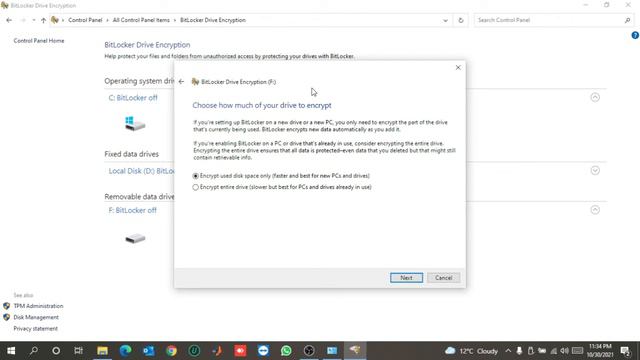Open OBS Studio from taskbar
This screenshot has height=360, width=640.
click(309, 351)
